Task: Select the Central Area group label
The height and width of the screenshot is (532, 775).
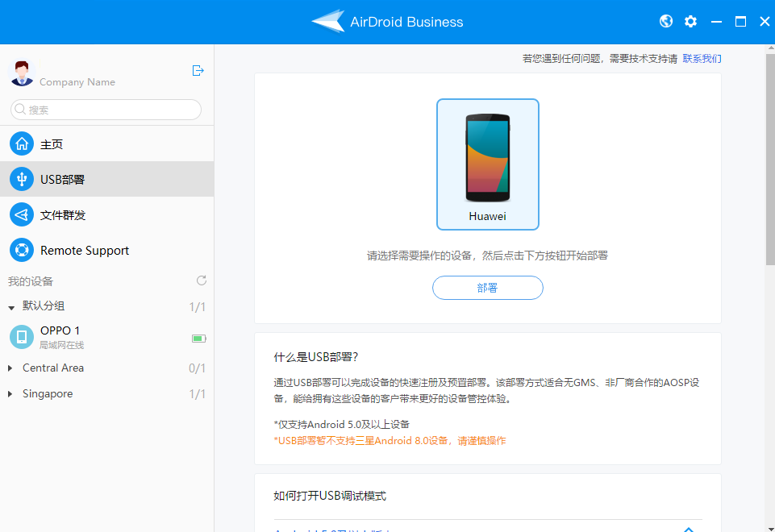Action: click(53, 368)
